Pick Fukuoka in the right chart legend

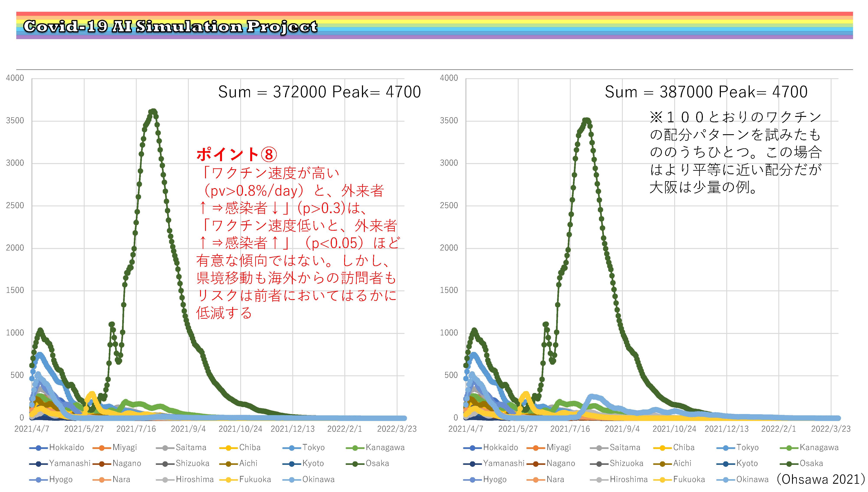pyautogui.click(x=679, y=479)
